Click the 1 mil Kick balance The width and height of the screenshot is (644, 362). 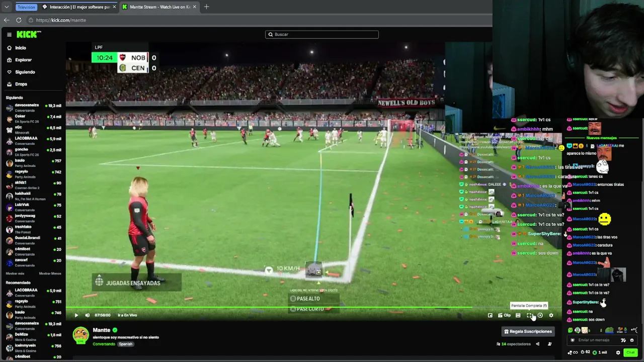(600, 352)
